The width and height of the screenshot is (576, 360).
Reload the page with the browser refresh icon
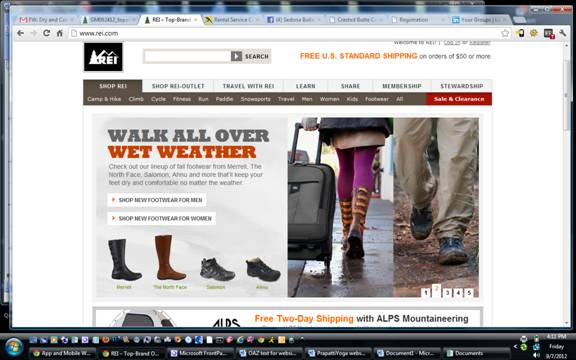coord(46,33)
